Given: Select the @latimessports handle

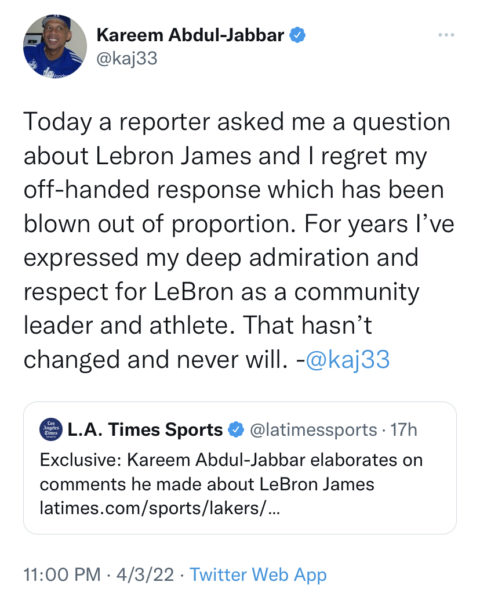Looking at the screenshot, I should (313, 430).
